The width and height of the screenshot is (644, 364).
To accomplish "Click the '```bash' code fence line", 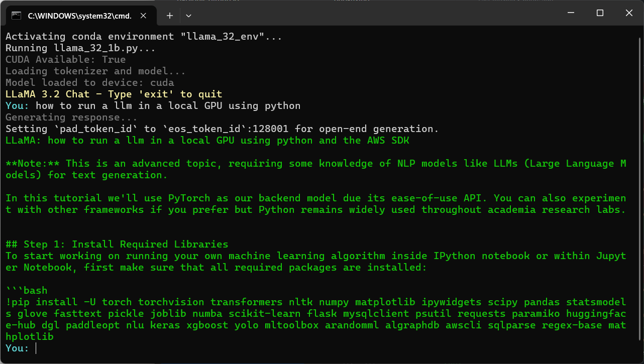I will click(27, 291).
